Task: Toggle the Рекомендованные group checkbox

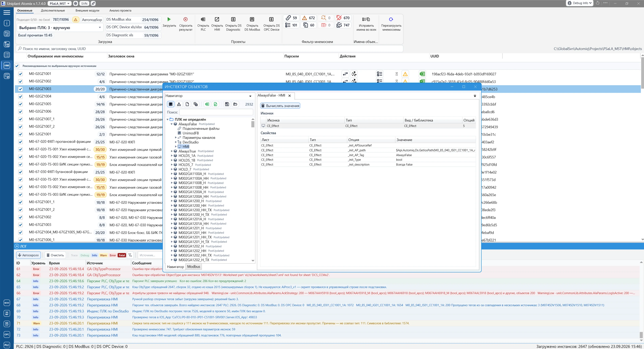Action: coord(17,66)
